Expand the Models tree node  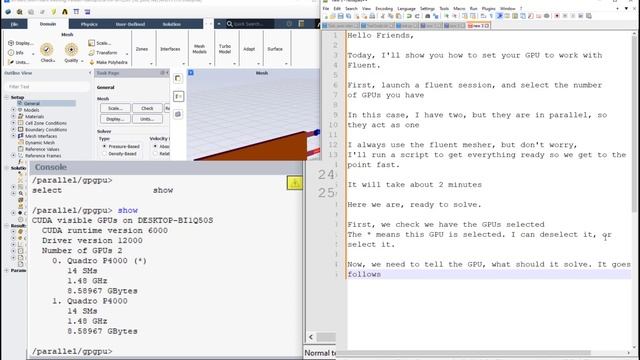13,110
